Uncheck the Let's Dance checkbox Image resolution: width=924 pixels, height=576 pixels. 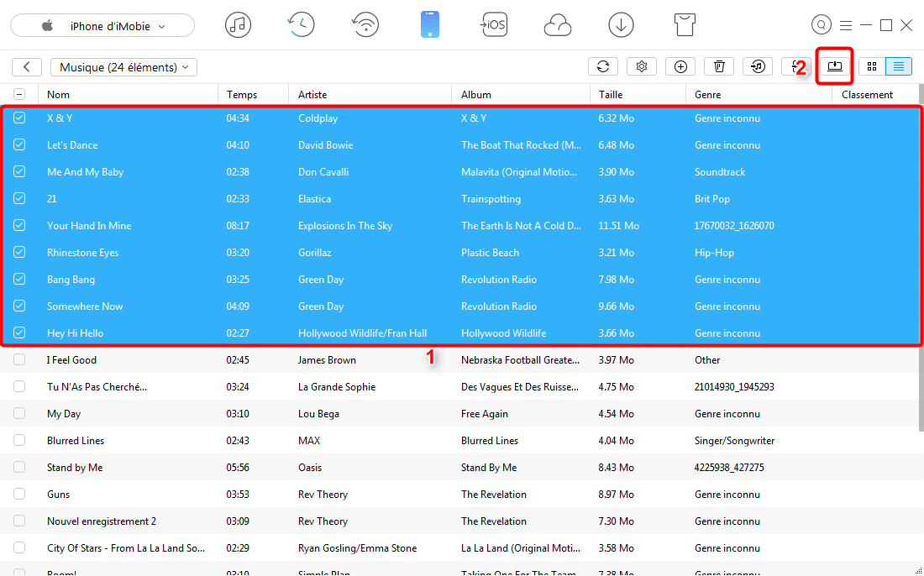[19, 145]
